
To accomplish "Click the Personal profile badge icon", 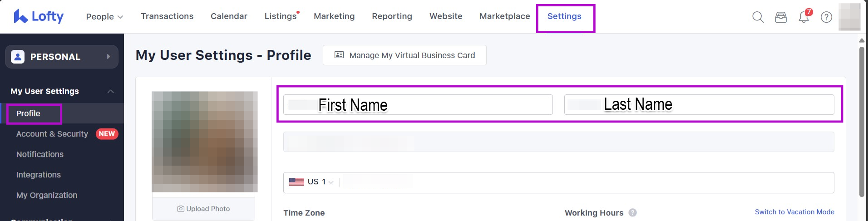I will tap(18, 57).
